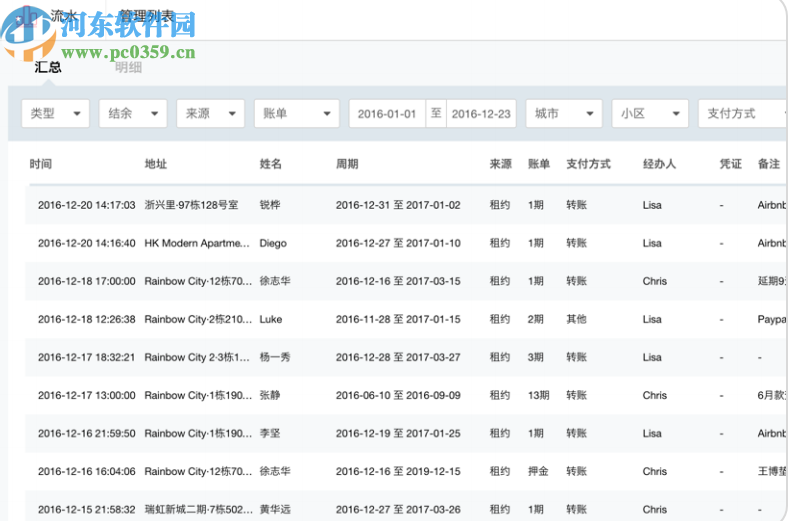
Task: Click the 经办人 column header
Action: tap(660, 164)
